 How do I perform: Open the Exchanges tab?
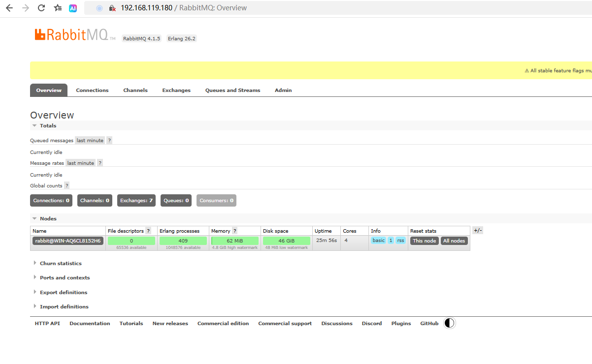(x=176, y=90)
